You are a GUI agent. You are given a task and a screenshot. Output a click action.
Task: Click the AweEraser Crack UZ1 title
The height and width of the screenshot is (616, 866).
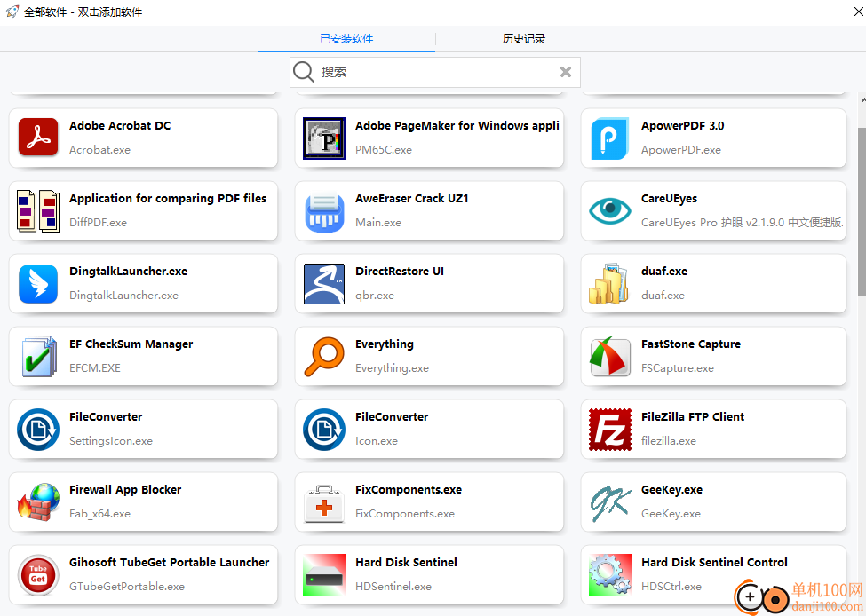pos(411,199)
